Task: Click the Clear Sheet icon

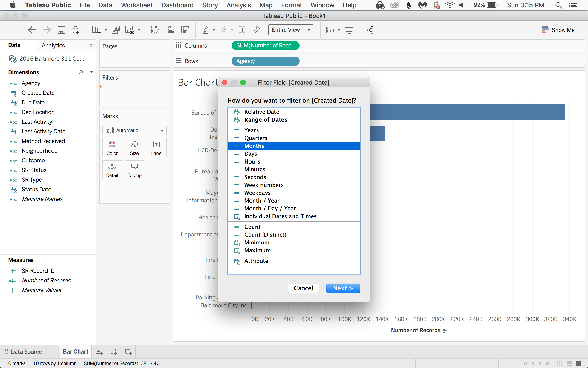Action: pos(130,30)
